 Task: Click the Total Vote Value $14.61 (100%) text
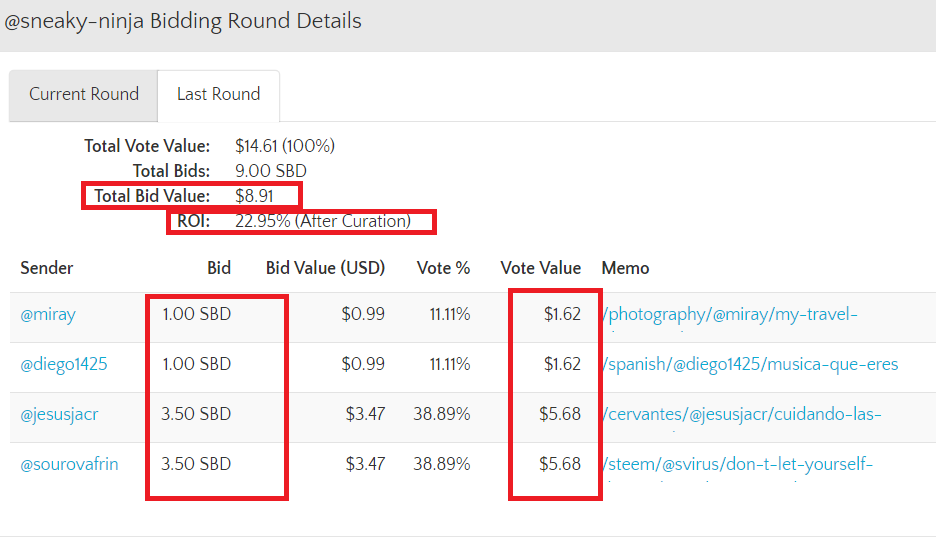point(285,146)
